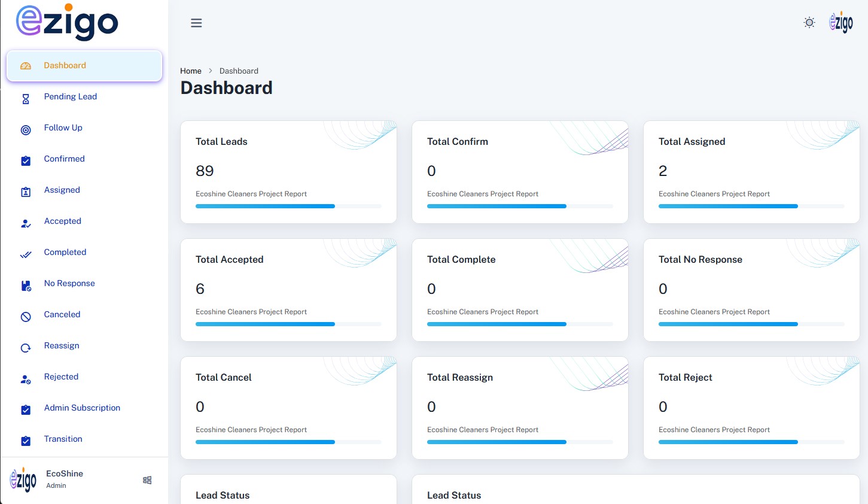Screen dimensions: 868x504
Task: Collapse the sidebar with the hamburger button
Action: [196, 23]
